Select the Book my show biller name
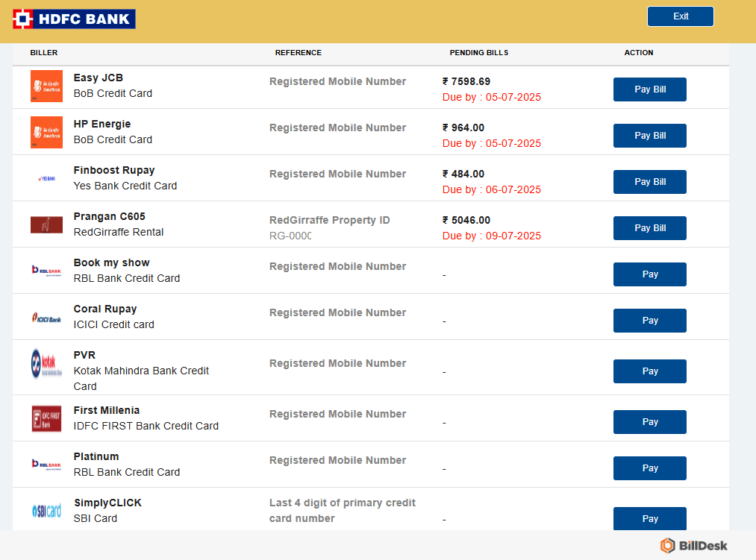Image resolution: width=756 pixels, height=560 pixels. tap(111, 262)
